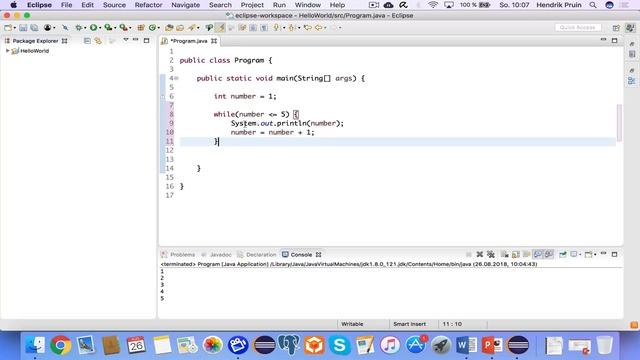Viewport: 640px width, 360px height.
Task: Expand the HelloWorld project tree
Action: point(7,51)
